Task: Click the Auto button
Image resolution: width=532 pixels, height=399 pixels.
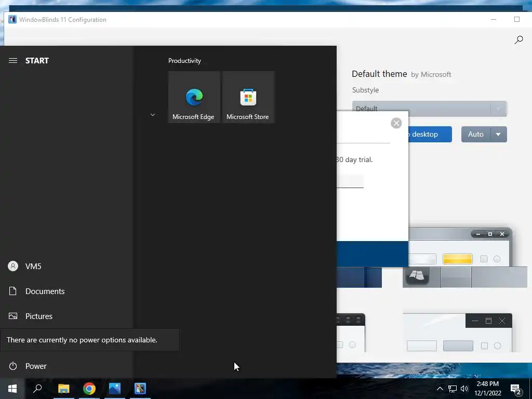Action: (x=476, y=134)
